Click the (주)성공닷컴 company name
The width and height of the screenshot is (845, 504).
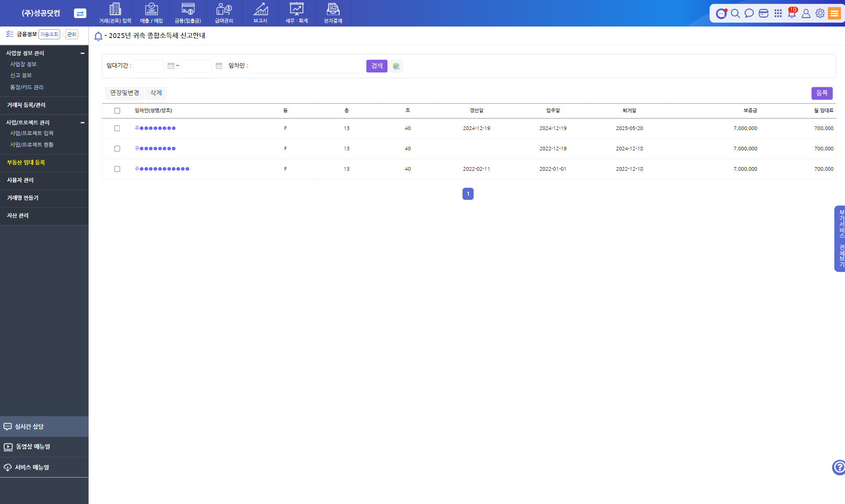tap(41, 13)
